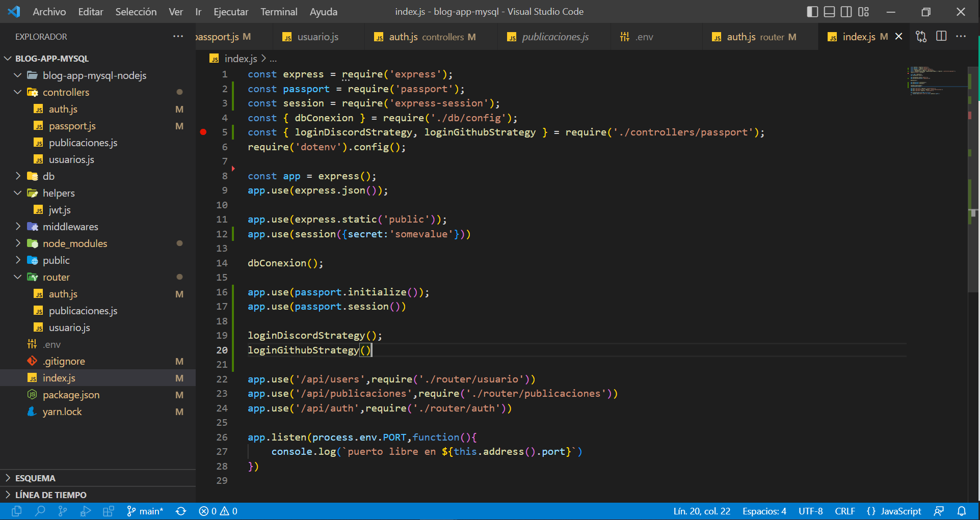
Task: Open Changes compare icon in editor toolbar
Action: [x=921, y=37]
